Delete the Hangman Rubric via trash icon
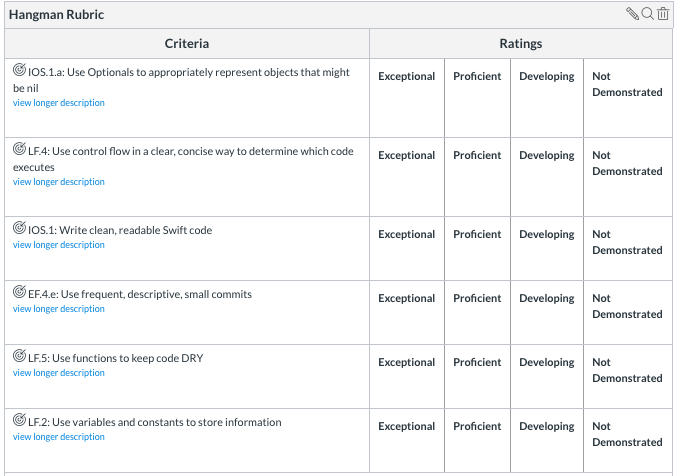675x476 pixels. 662,14
